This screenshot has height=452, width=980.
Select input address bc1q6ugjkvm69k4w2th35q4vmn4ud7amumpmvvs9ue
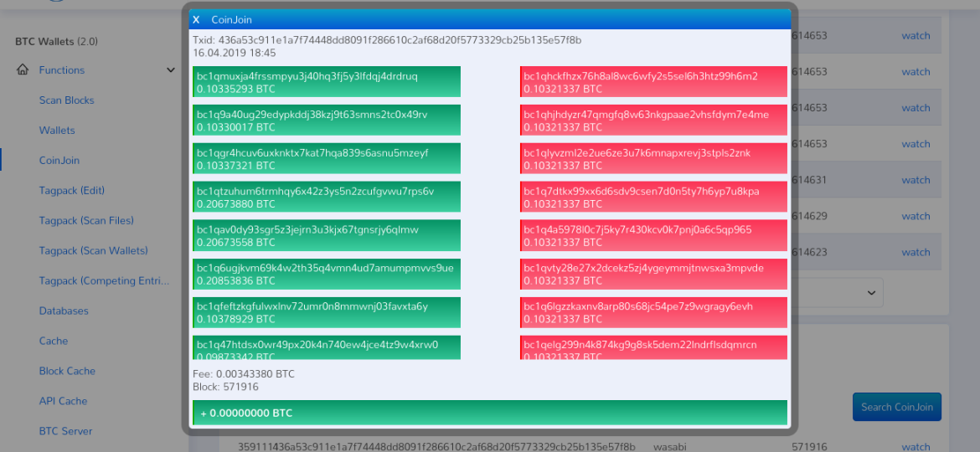(327, 274)
